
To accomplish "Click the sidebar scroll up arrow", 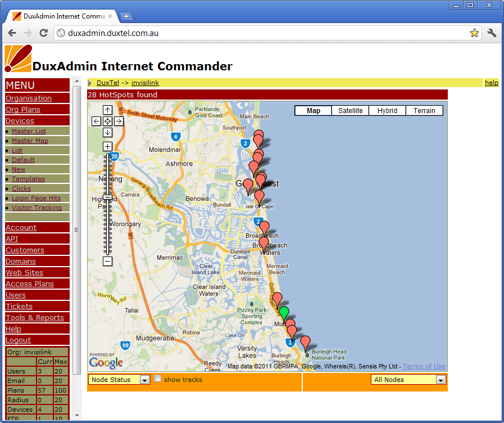I will click(77, 81).
